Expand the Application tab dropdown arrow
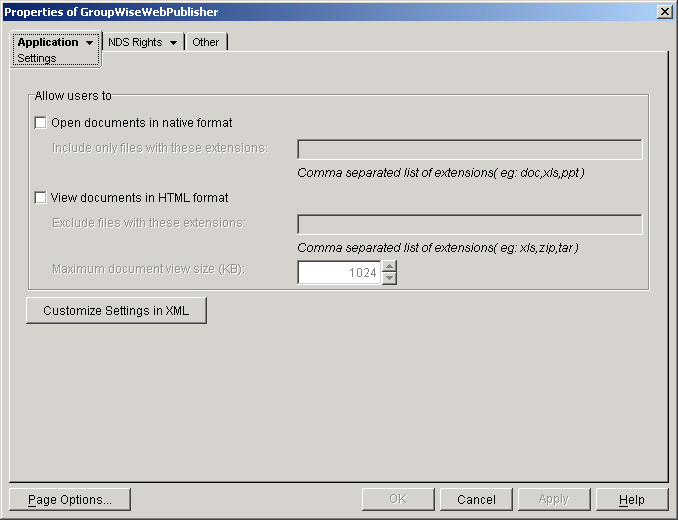The image size is (678, 520). 90,43
